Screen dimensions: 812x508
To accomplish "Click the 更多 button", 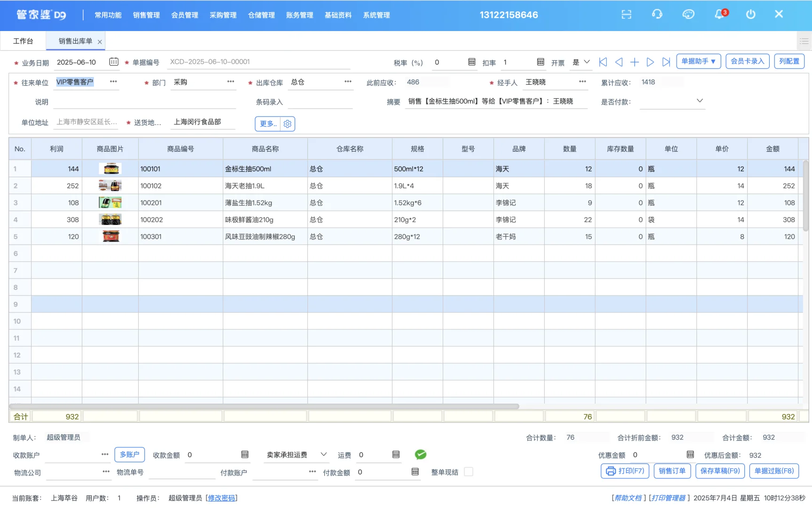I will [268, 124].
